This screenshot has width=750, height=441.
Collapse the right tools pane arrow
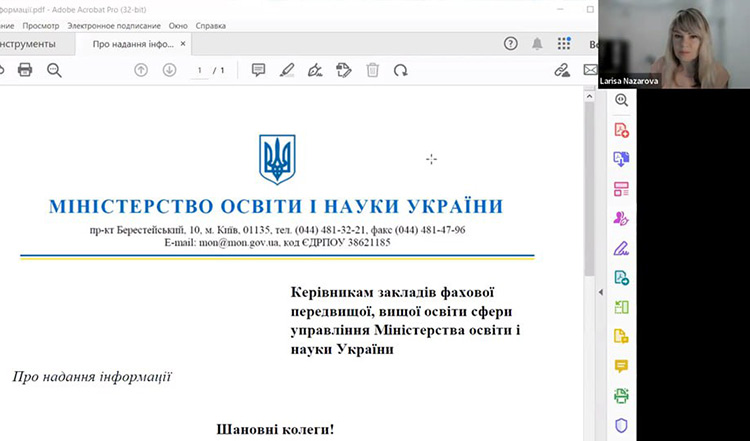tap(601, 292)
